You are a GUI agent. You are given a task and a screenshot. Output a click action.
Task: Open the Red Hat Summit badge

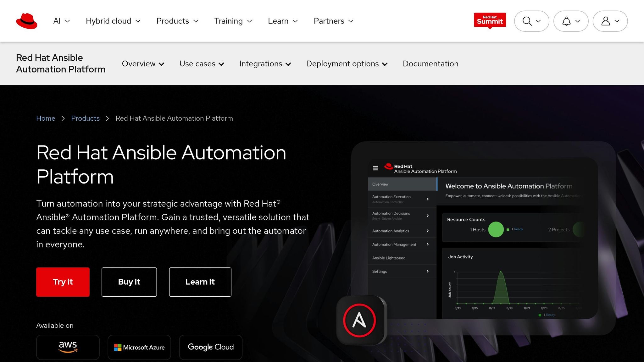click(x=490, y=20)
